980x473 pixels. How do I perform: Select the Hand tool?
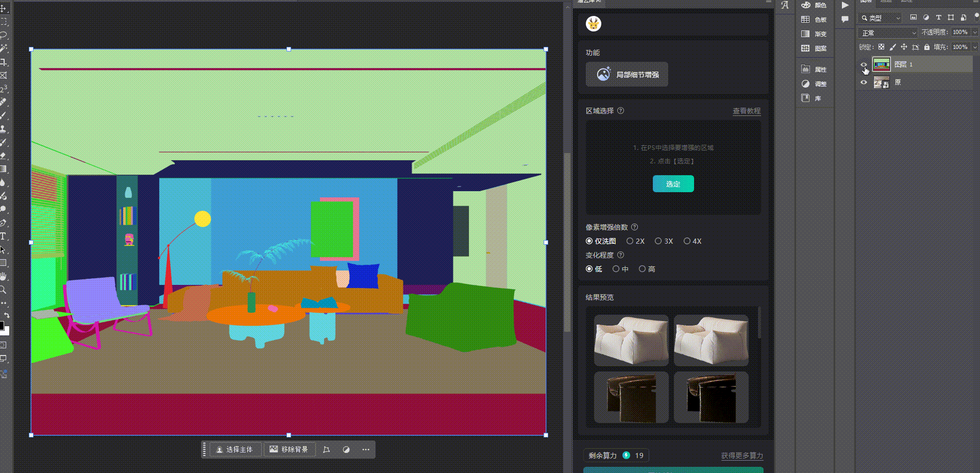click(4, 277)
